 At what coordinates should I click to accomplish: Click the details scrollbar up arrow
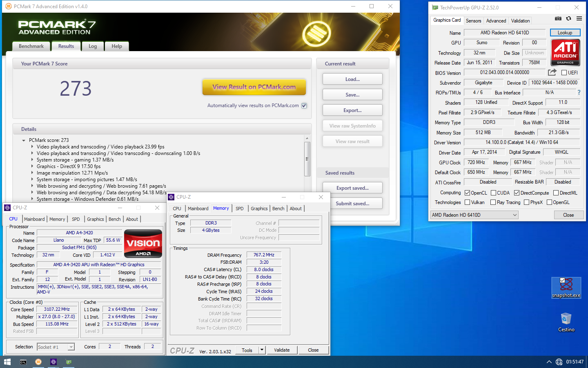[x=307, y=139]
